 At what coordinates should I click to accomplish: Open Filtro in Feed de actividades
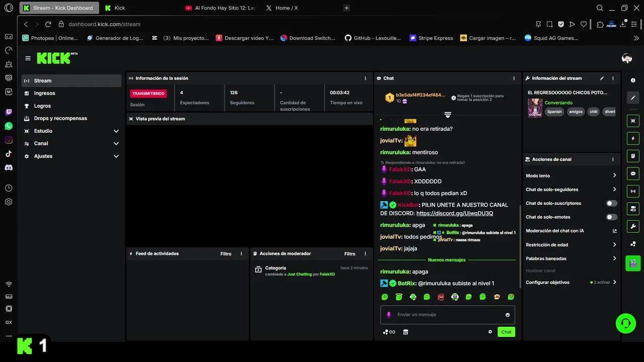(x=226, y=254)
